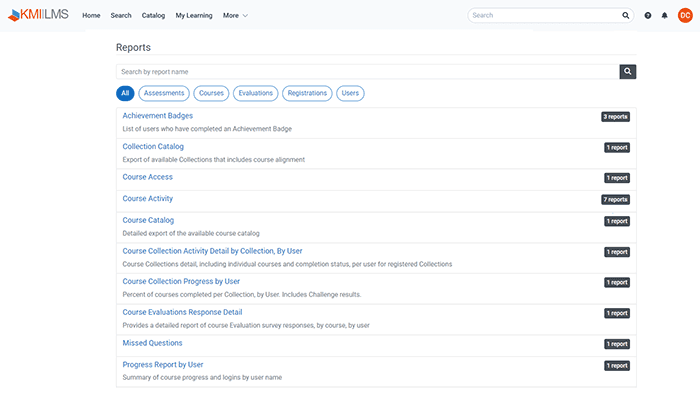The height and width of the screenshot is (393, 700).
Task: Open Progress Report by User
Action: pos(163,365)
